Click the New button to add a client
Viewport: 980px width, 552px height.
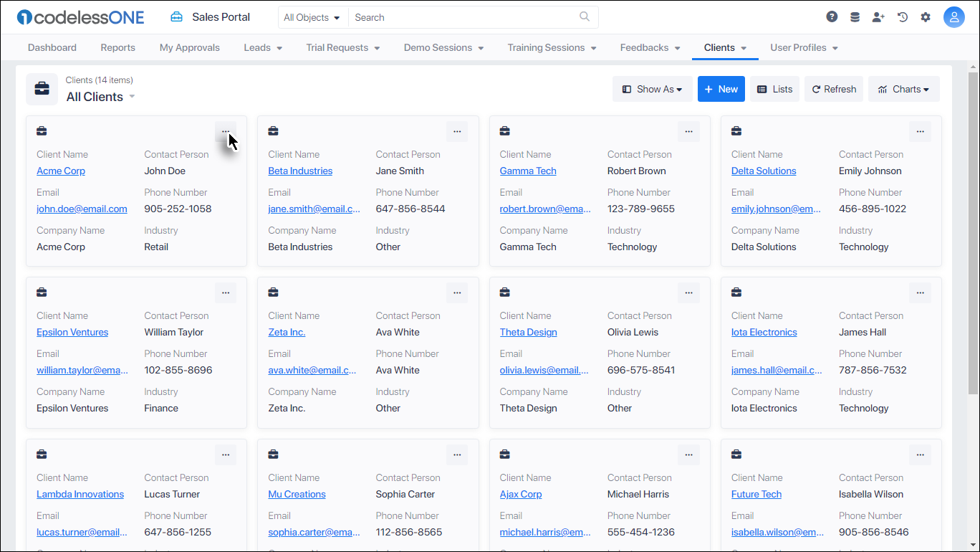(721, 88)
